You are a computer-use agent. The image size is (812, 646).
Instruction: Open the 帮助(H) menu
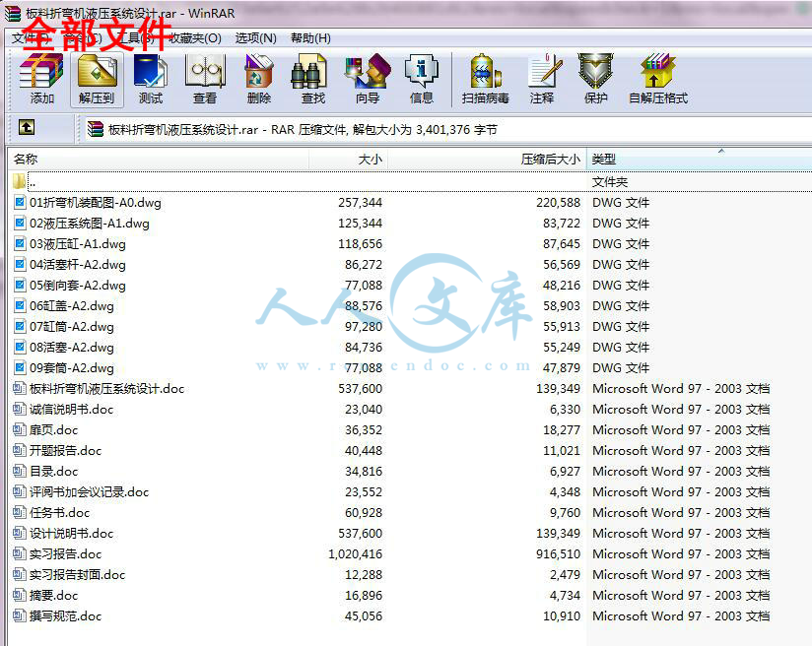click(310, 38)
